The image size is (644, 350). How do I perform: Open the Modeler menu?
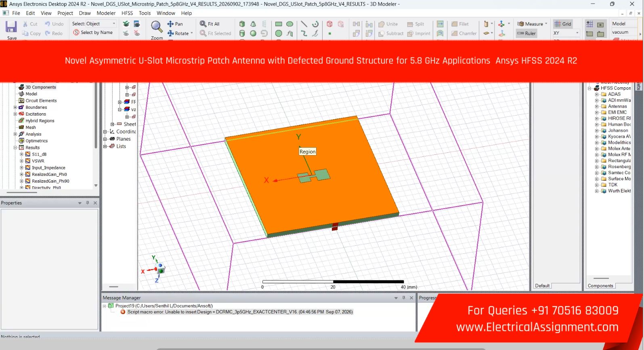(106, 13)
